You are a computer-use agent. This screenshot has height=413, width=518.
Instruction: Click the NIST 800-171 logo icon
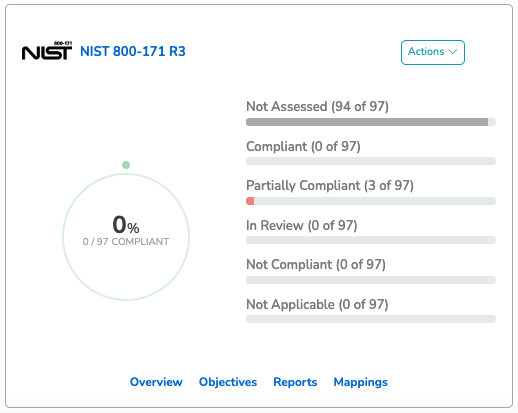pyautogui.click(x=47, y=51)
